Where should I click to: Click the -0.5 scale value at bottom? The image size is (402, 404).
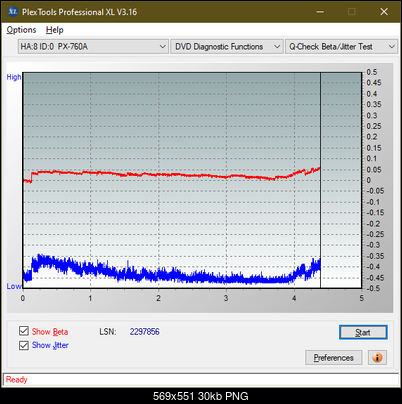[x=373, y=288]
